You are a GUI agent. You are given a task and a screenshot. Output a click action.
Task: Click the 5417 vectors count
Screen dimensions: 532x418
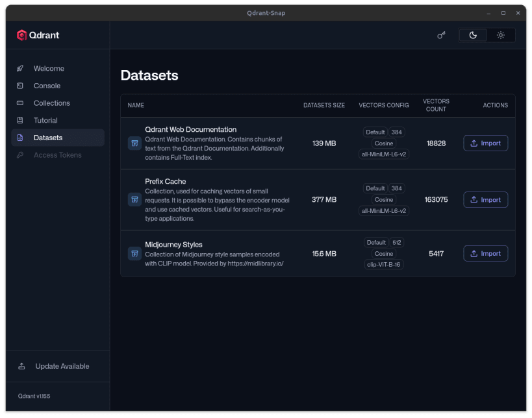pos(436,254)
